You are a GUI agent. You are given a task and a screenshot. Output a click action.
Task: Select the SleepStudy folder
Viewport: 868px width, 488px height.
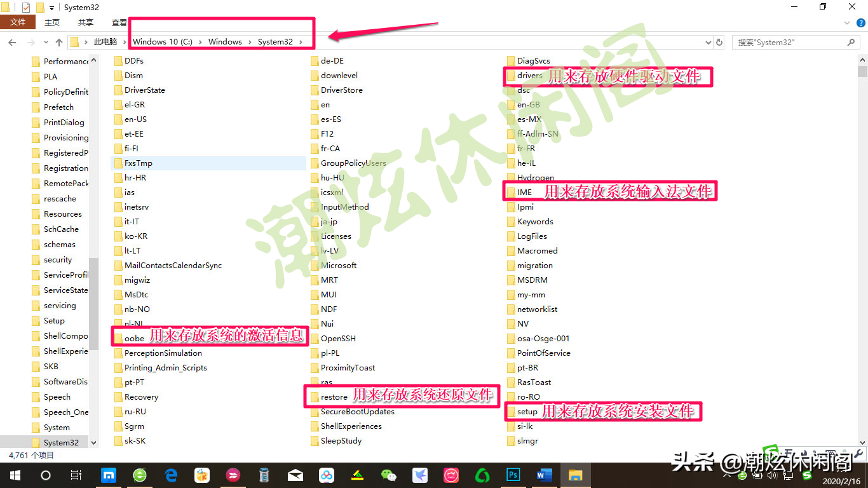click(x=341, y=441)
